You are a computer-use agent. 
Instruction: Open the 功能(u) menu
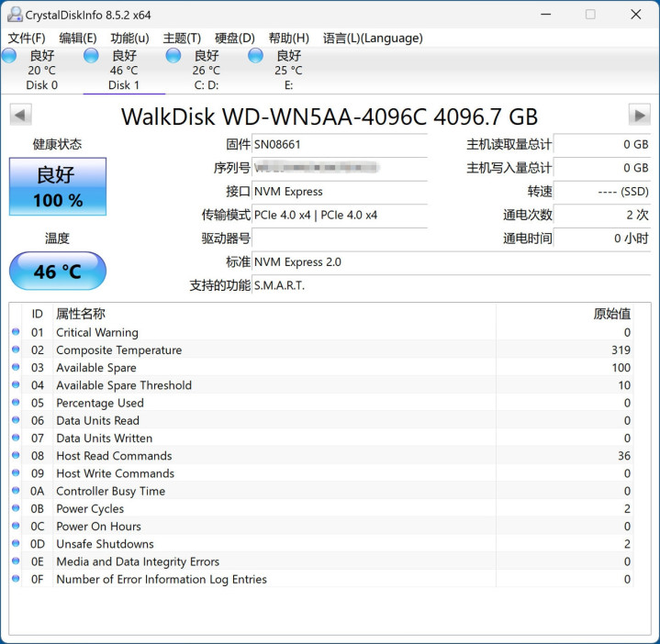[x=129, y=39]
